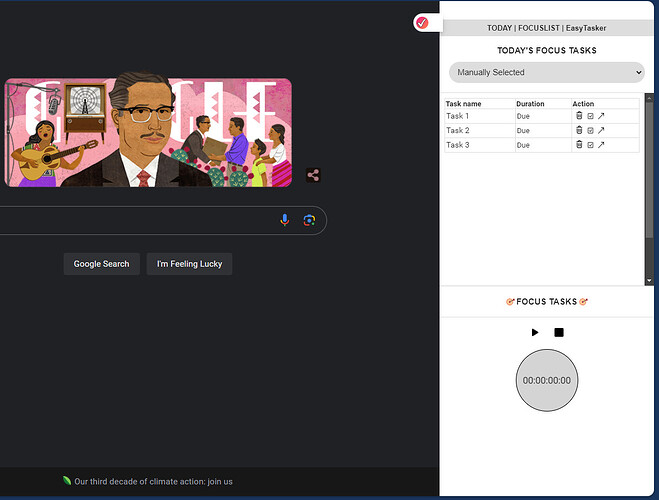Open Google Lens image search icon
The width and height of the screenshot is (659, 500).
(x=309, y=220)
